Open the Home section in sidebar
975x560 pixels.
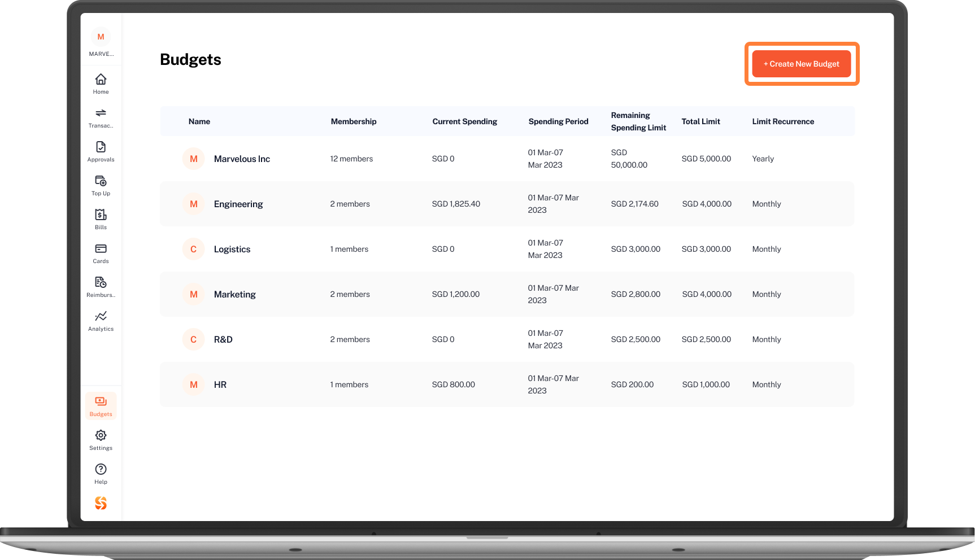[x=101, y=84]
